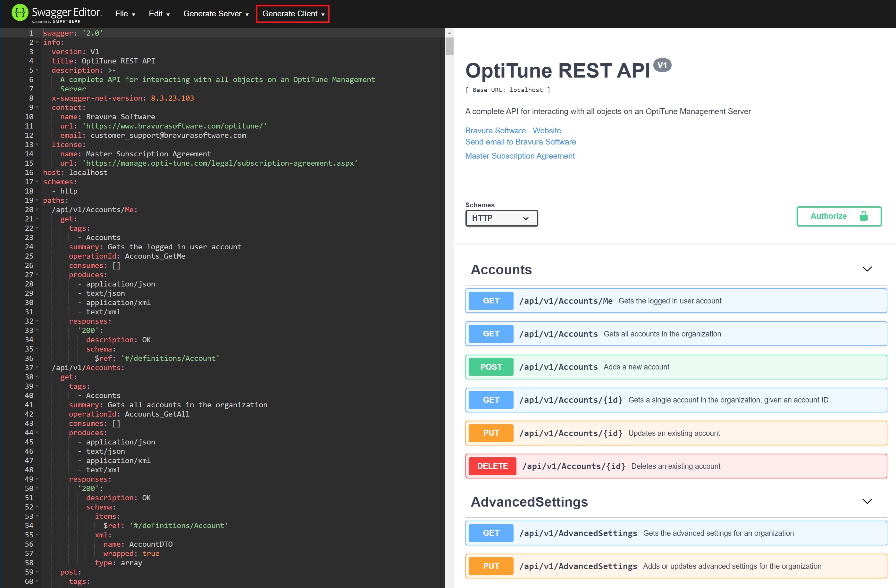896x588 pixels.
Task: Follow the Master Subscription Agreement link
Action: 520,156
